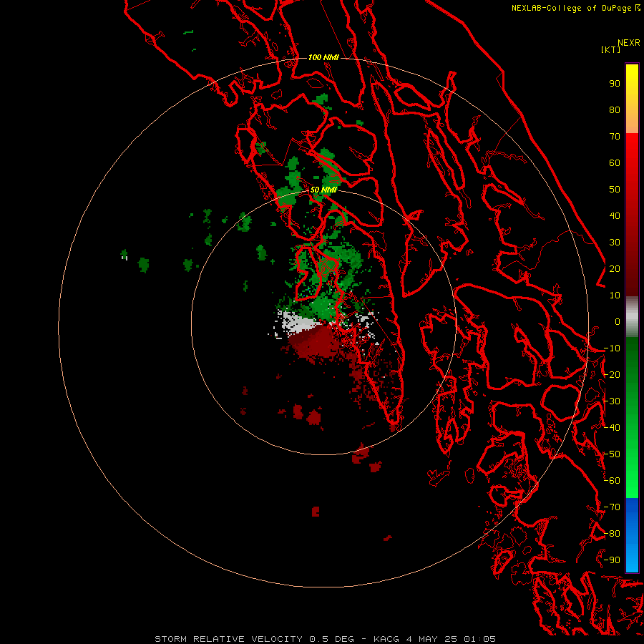Click the 50 NMI range ring label

(323, 190)
